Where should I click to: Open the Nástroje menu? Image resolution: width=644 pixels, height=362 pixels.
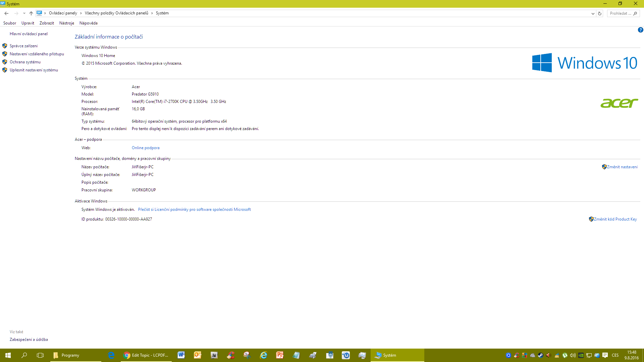click(66, 23)
